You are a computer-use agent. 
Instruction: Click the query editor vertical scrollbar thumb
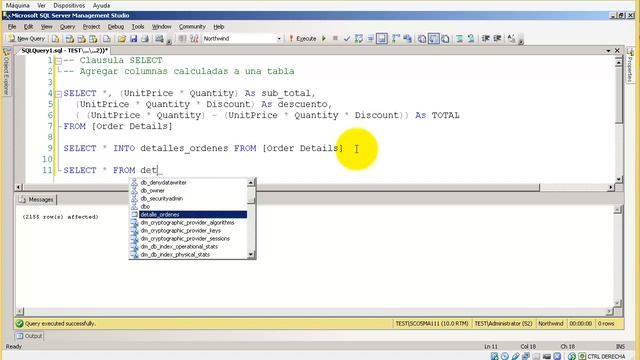pos(619,95)
